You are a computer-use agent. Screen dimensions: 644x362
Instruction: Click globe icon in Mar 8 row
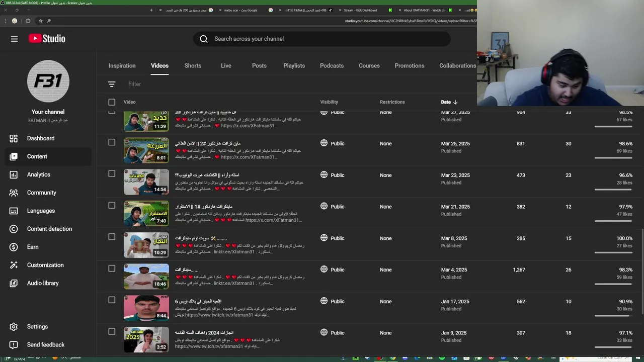click(x=324, y=238)
